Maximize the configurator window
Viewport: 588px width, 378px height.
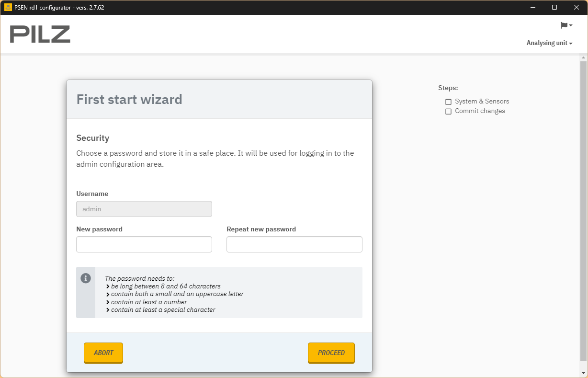tap(554, 7)
